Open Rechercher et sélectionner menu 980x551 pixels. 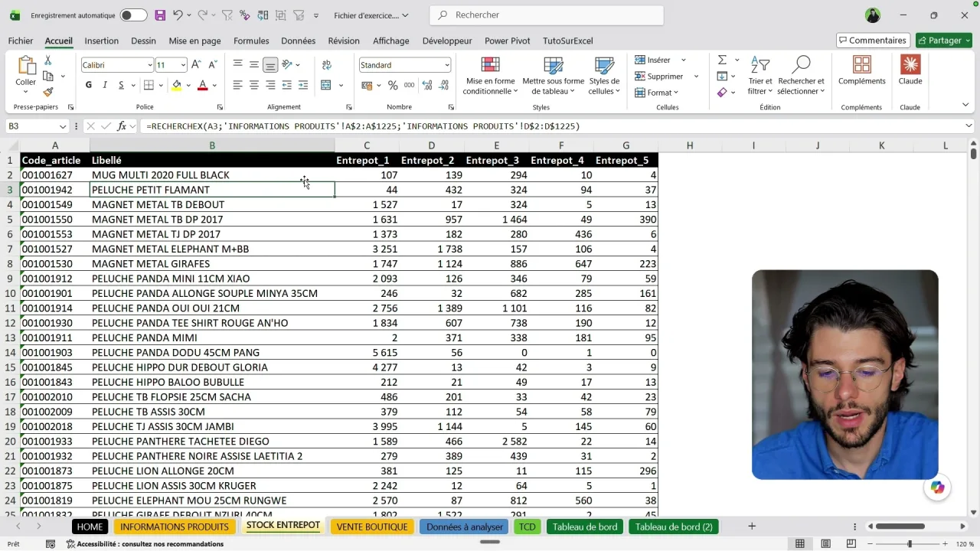click(x=801, y=75)
